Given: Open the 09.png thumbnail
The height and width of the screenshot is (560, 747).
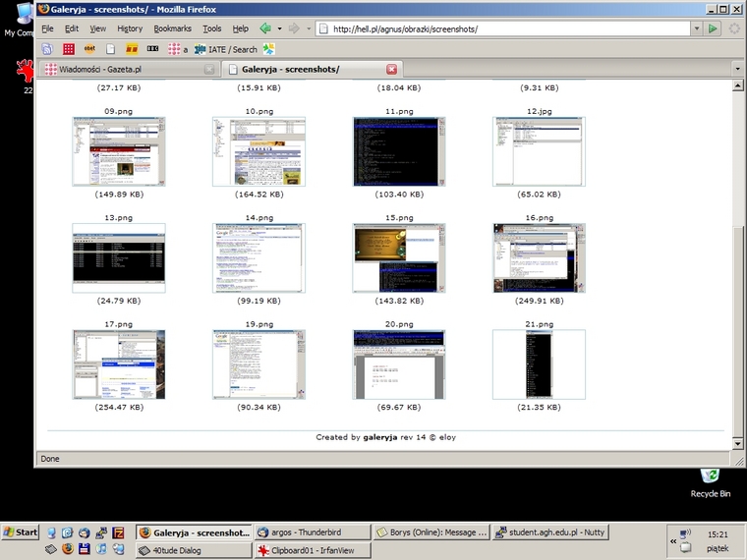Looking at the screenshot, I should (119, 151).
